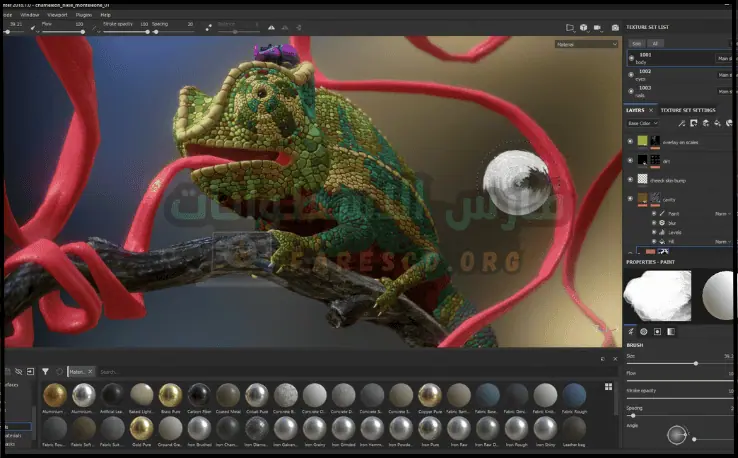Open the Window menu

[x=30, y=16]
